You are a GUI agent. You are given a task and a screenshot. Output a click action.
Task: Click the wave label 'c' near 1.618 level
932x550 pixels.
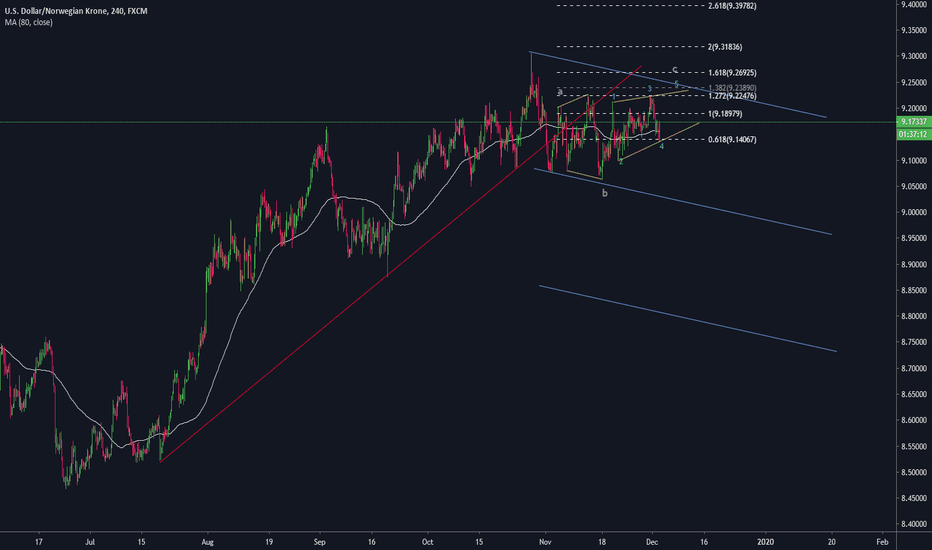(675, 69)
